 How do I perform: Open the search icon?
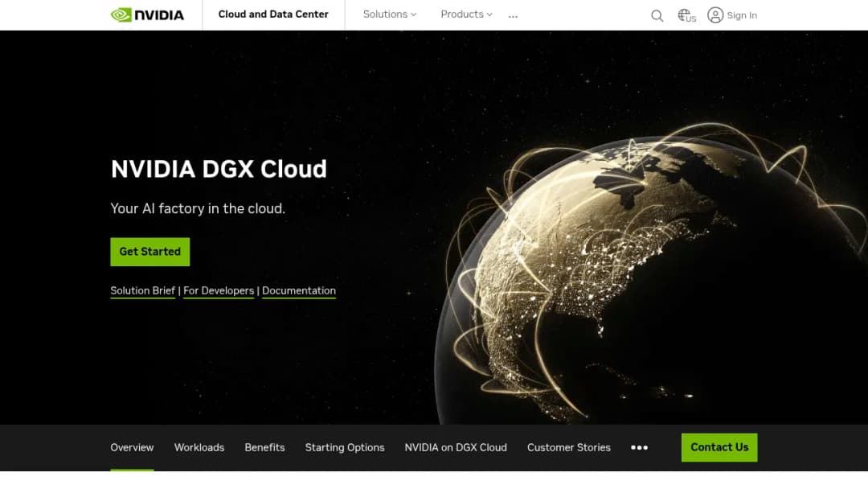click(x=657, y=15)
